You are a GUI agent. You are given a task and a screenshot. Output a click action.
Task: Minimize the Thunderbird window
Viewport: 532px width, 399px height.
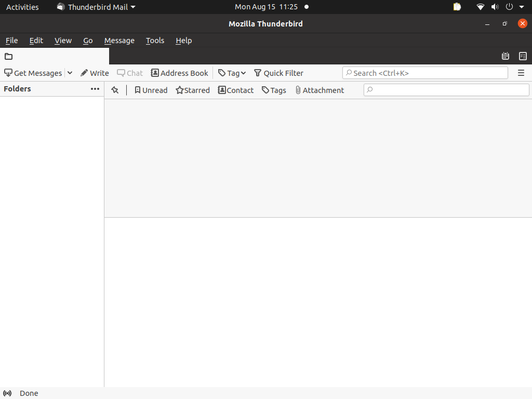(x=487, y=24)
